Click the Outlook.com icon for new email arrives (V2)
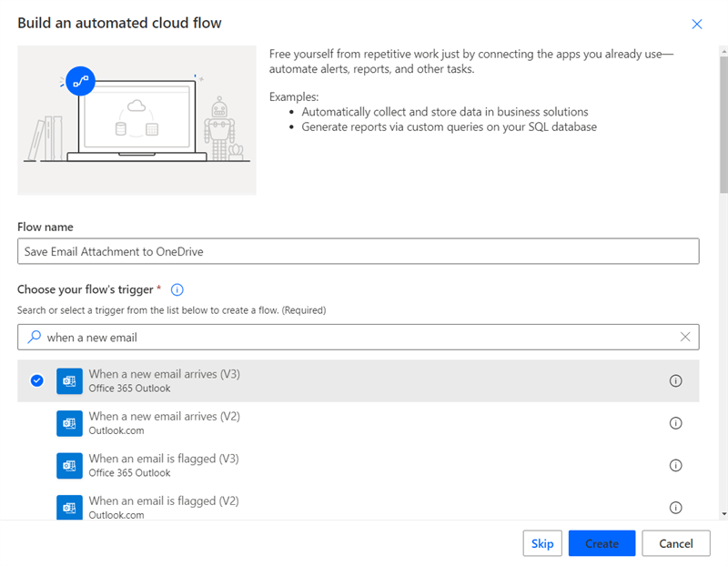This screenshot has height=566, width=728. 69,423
